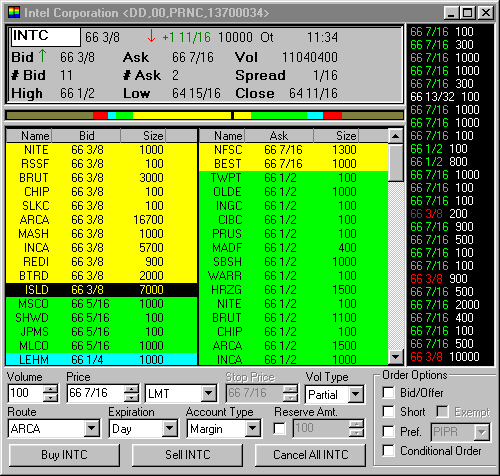Screen dimensions: 500x476
Task: Click the 66 13/32 100 time-and-sales print
Action: 445,97
